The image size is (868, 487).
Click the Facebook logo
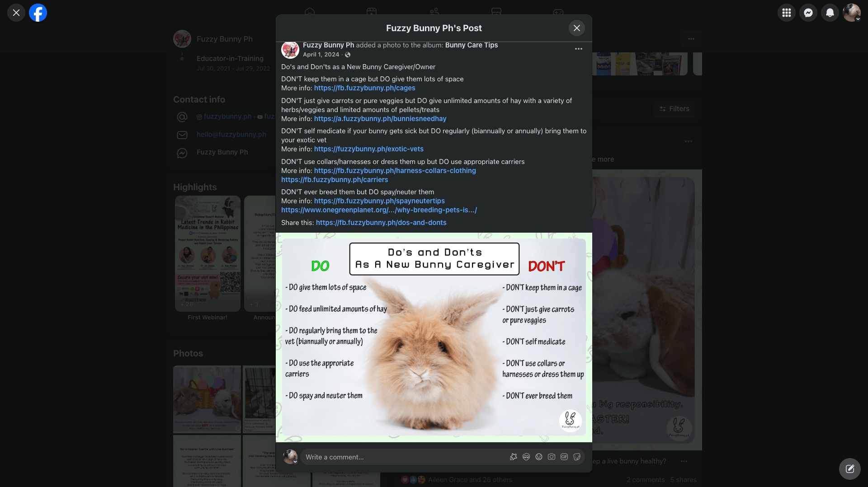click(x=38, y=13)
